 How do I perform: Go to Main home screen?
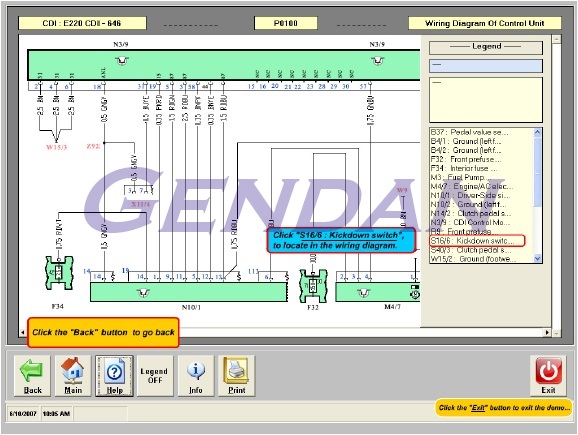[73, 376]
